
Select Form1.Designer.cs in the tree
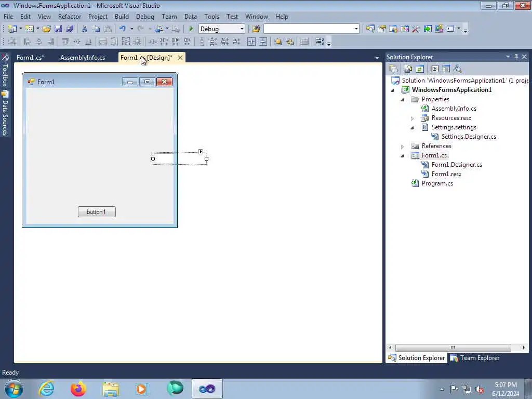point(457,165)
